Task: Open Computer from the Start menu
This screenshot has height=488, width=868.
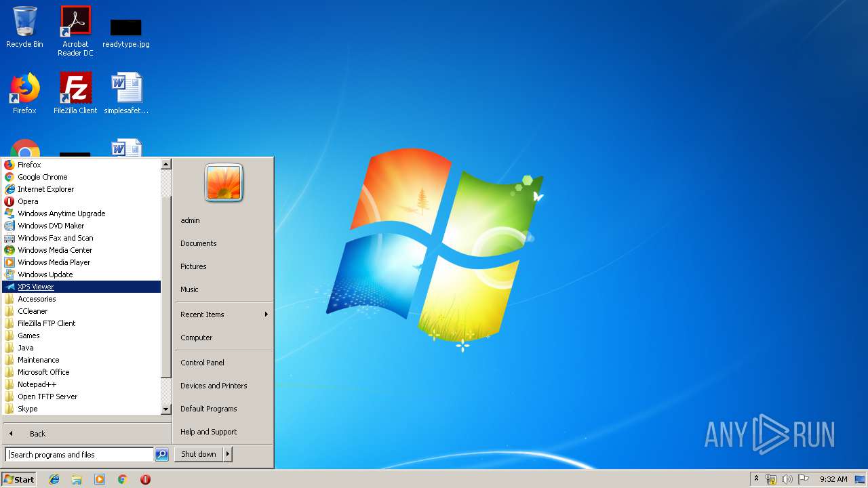Action: [x=224, y=338]
